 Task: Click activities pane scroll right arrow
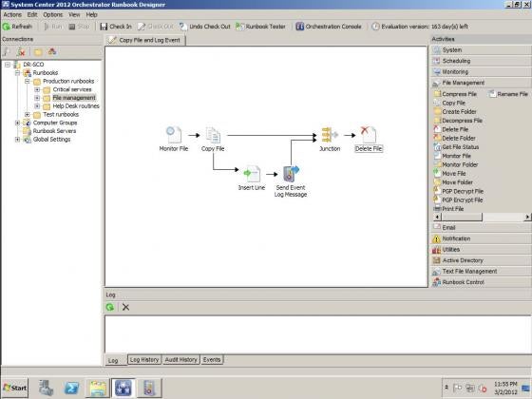click(x=527, y=217)
